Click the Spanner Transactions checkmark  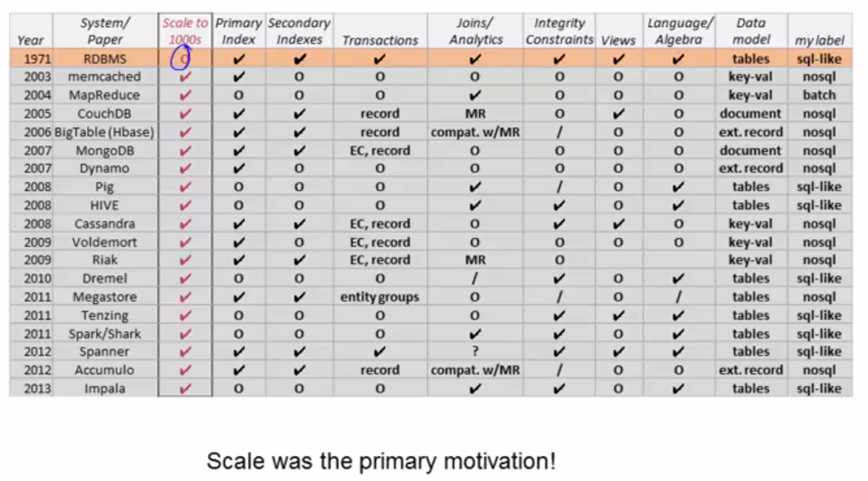(x=380, y=352)
